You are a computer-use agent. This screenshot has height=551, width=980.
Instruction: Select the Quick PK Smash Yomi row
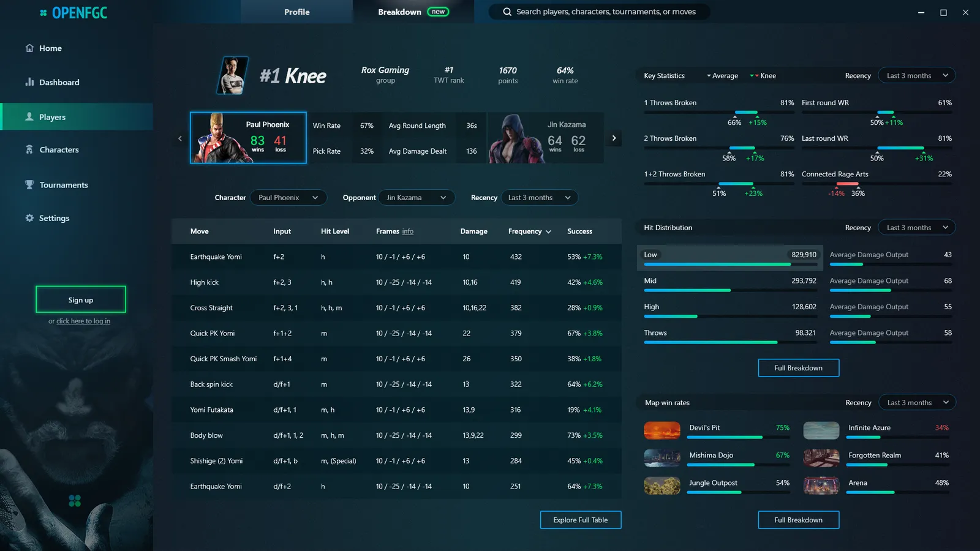click(x=396, y=359)
